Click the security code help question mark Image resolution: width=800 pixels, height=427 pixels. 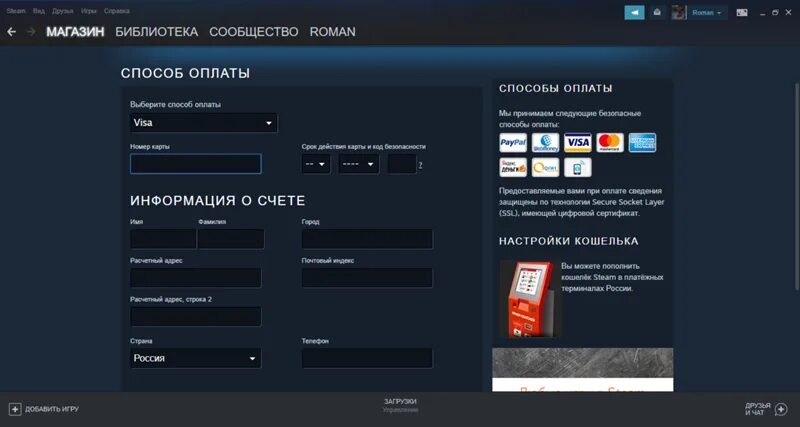(x=420, y=165)
